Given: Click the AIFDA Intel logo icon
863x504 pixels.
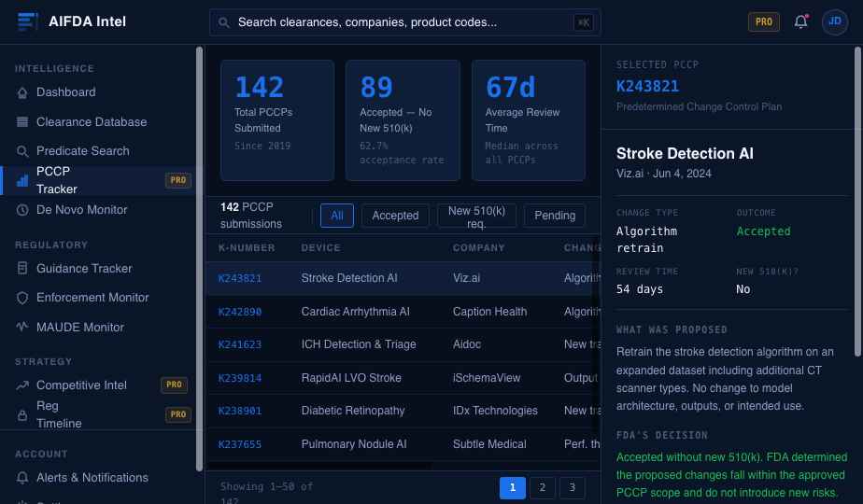Looking at the screenshot, I should (x=27, y=21).
